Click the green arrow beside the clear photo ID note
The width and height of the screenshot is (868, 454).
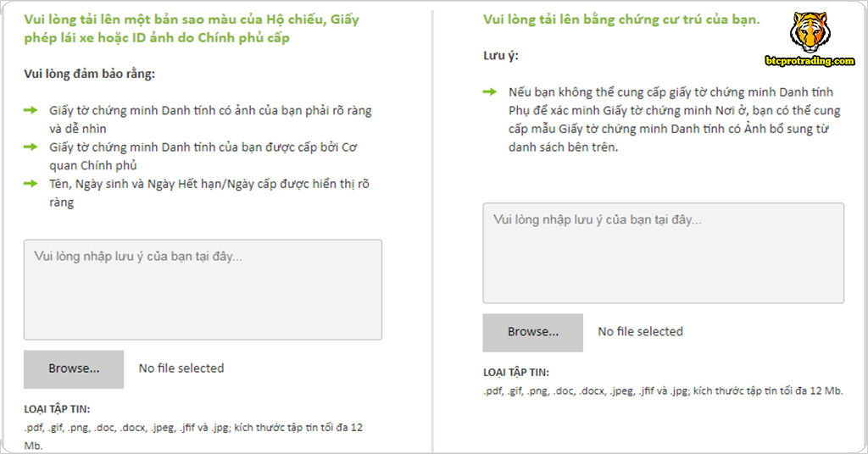[x=31, y=110]
